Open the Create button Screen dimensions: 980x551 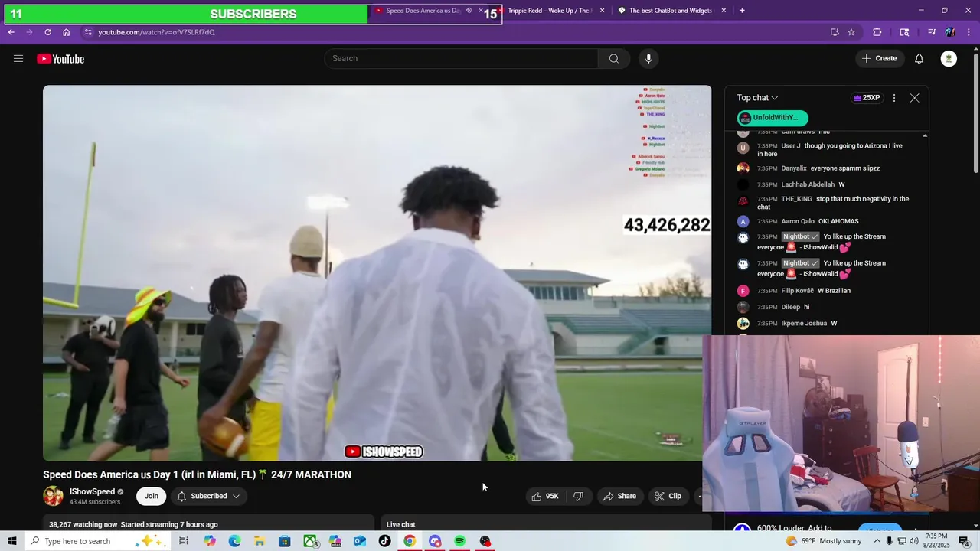pos(879,59)
